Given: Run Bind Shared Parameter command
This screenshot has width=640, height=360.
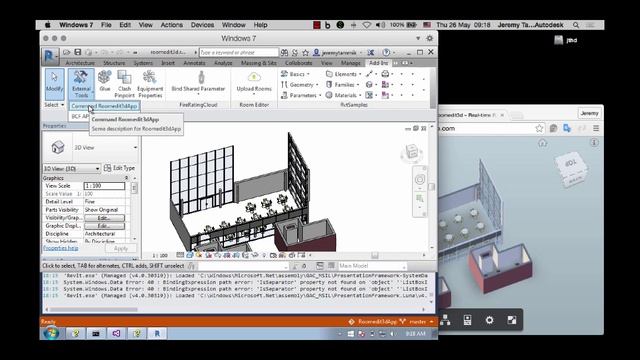Looking at the screenshot, I should coord(198,82).
